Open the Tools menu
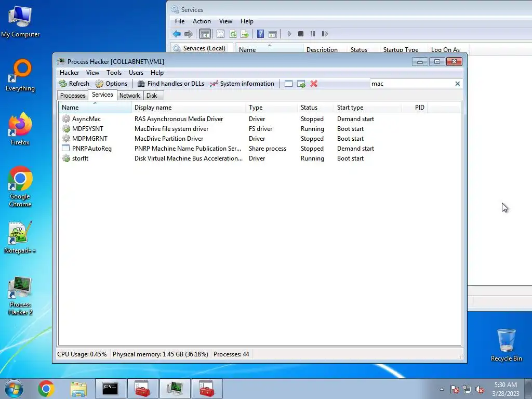Viewport: 532px width, 399px height. (114, 73)
